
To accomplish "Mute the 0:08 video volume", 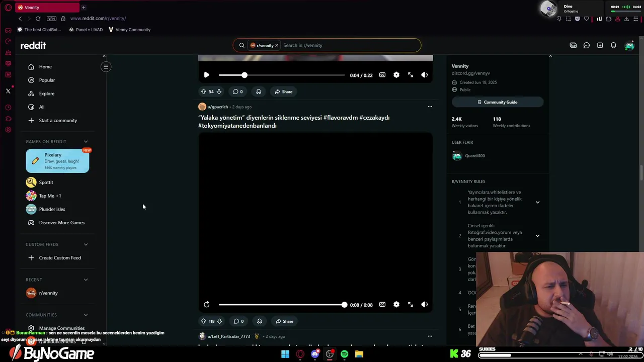I will click(x=425, y=305).
